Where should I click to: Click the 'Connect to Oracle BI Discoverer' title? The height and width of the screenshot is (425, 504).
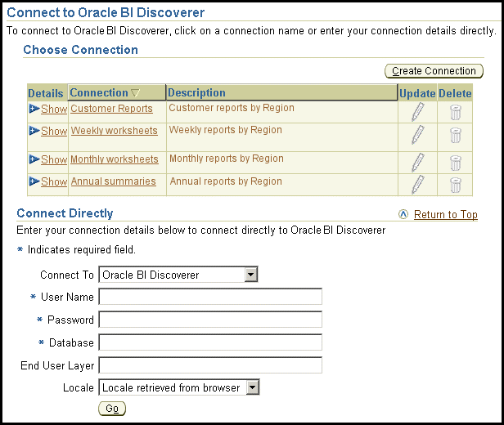(106, 13)
